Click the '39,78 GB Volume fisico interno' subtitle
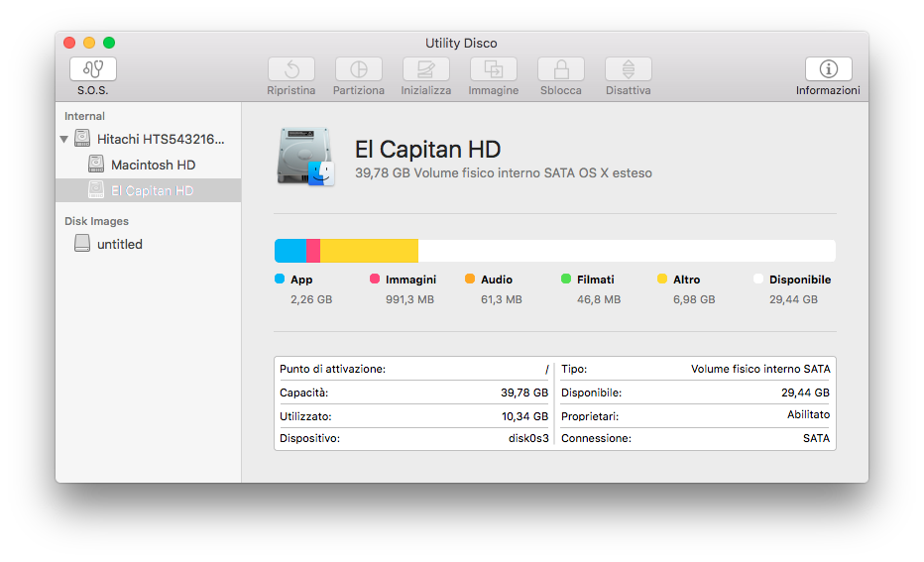This screenshot has height=562, width=924. (504, 173)
